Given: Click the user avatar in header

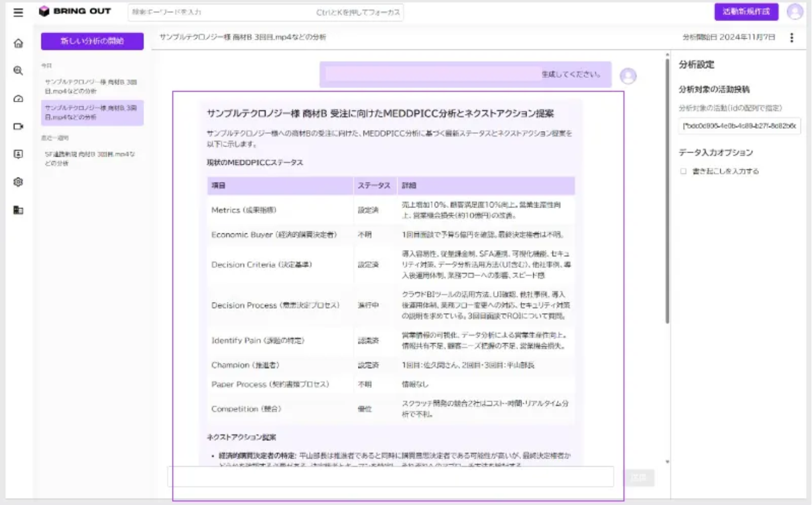Looking at the screenshot, I should click(x=795, y=12).
